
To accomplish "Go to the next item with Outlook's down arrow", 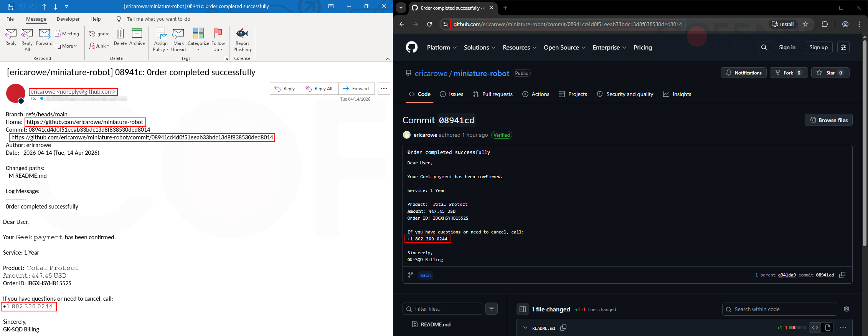I will 56,7.
